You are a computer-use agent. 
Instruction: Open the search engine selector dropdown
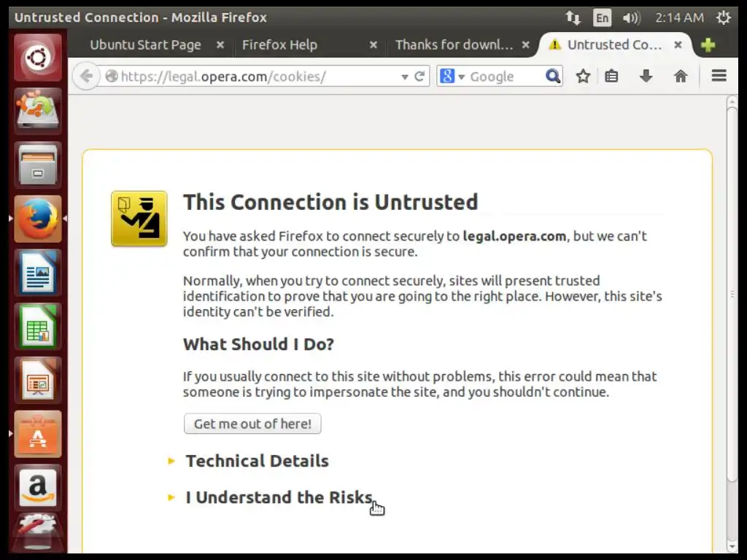click(x=452, y=76)
